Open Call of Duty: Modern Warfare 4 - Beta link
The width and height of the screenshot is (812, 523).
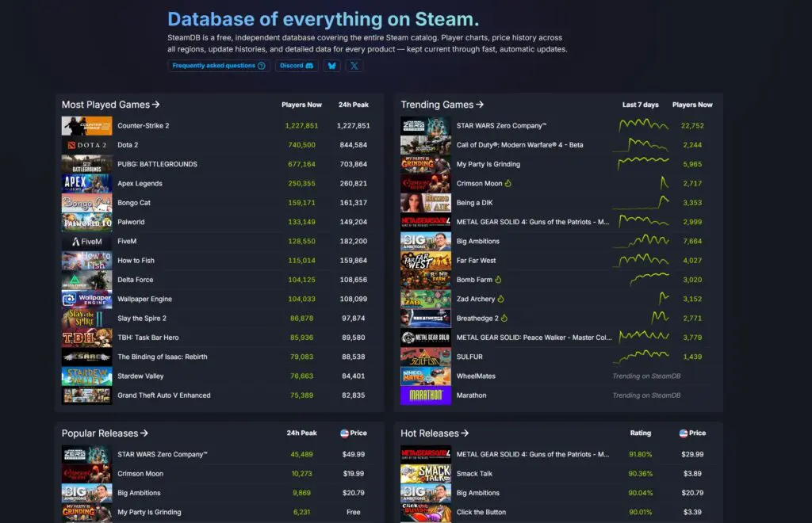point(519,145)
